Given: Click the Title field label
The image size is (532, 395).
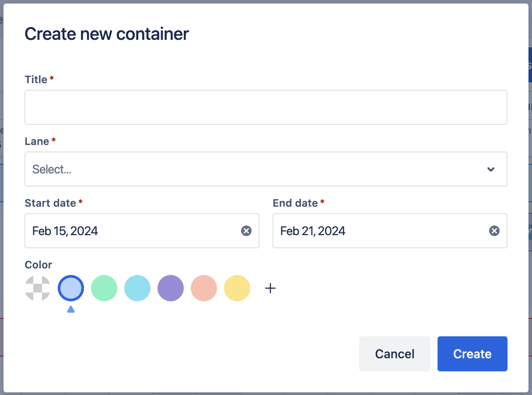Looking at the screenshot, I should click(36, 79).
